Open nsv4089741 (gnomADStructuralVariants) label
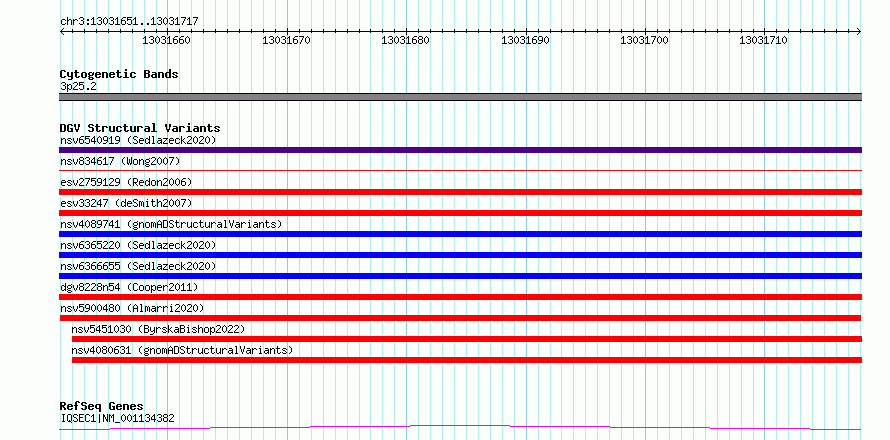The height and width of the screenshot is (440, 890). pos(171,224)
